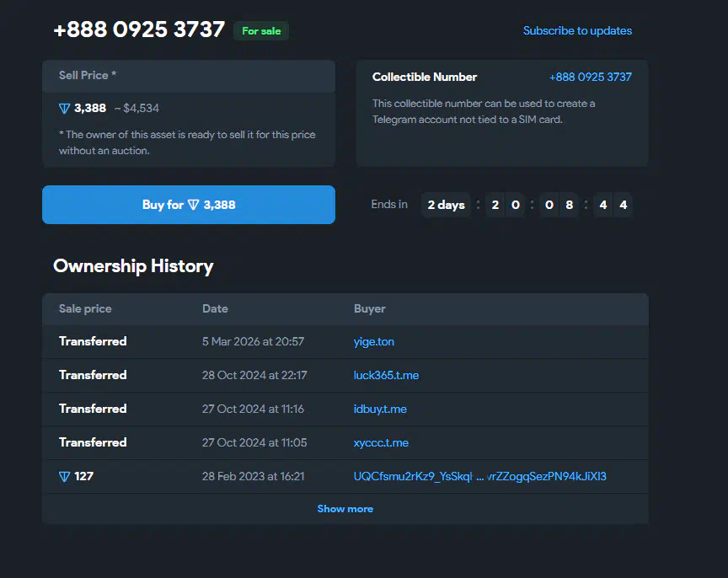Click the TON icon next to sale price 127
The image size is (728, 578).
65,476
